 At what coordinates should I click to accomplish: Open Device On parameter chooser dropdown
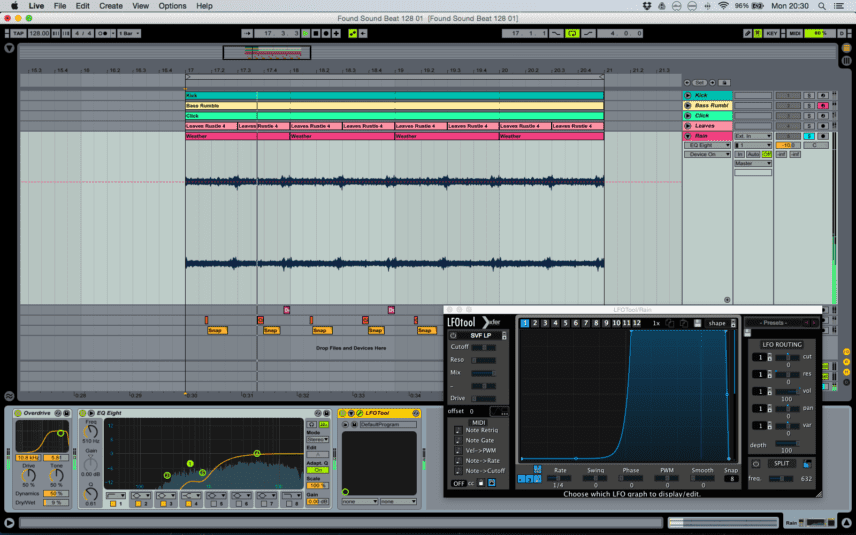[708, 154]
